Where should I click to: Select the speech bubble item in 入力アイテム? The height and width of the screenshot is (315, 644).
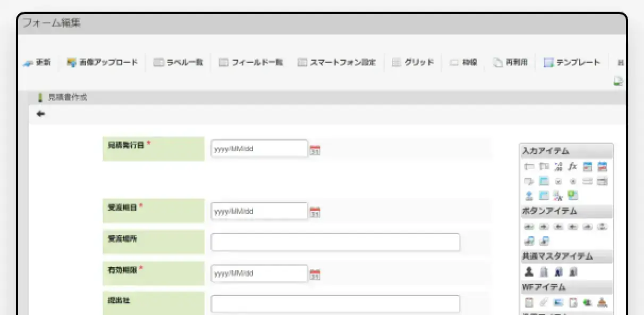pos(529,181)
